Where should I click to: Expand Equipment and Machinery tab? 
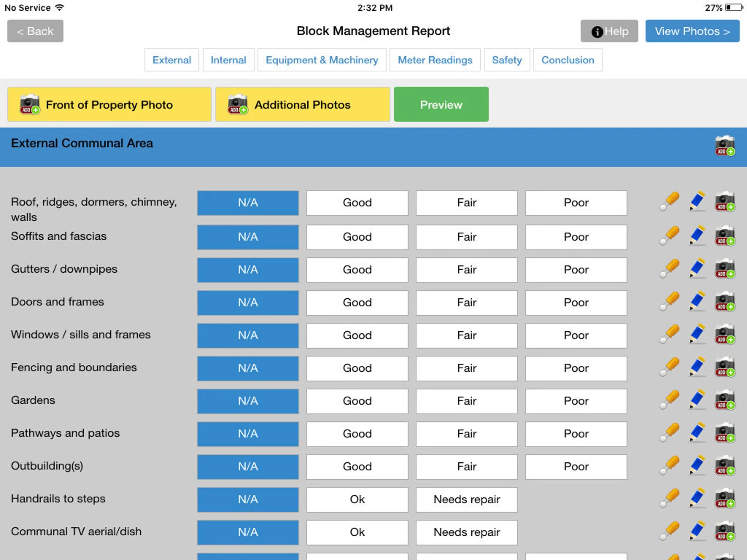click(x=322, y=59)
